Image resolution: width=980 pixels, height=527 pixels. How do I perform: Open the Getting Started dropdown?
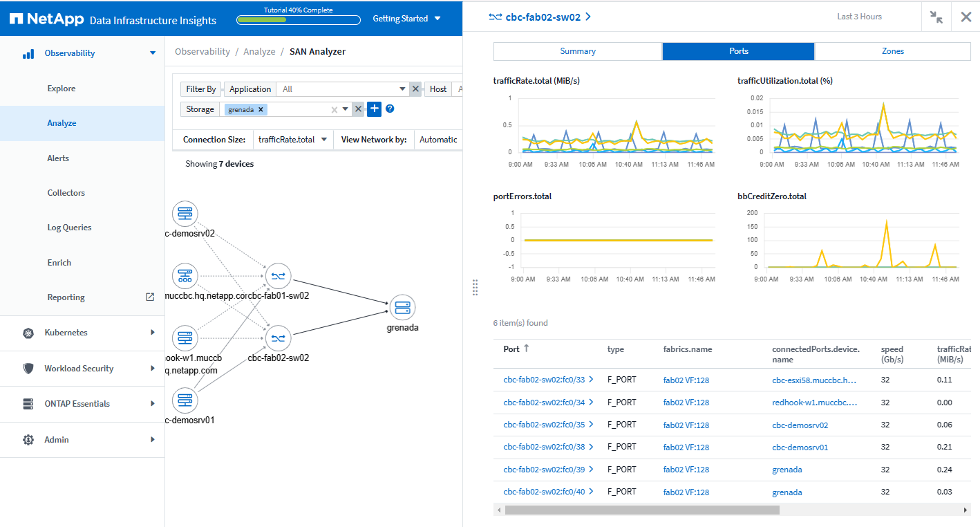[x=406, y=19]
